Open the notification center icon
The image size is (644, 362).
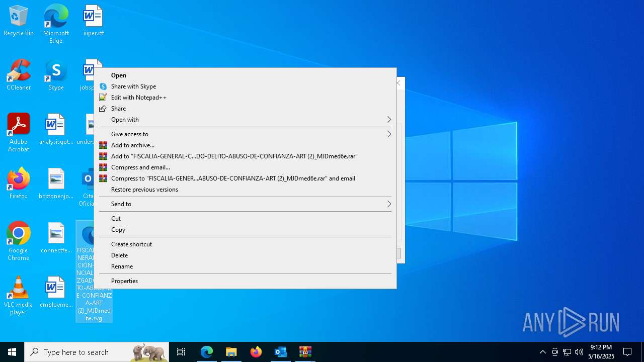pos(627,352)
